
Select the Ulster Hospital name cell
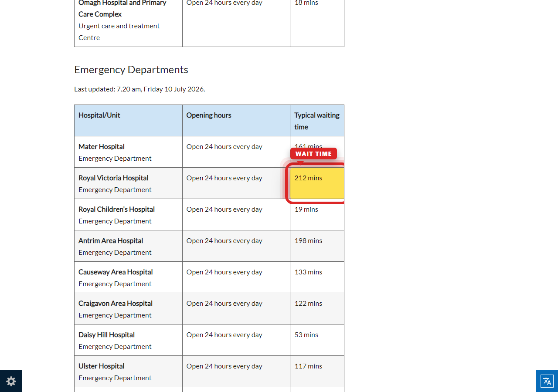(128, 372)
